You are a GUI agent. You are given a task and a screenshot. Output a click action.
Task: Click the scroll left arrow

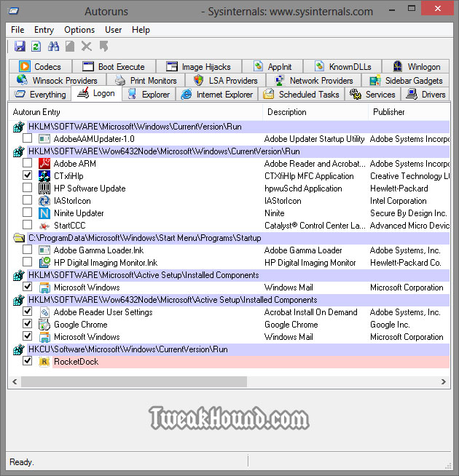tap(15, 381)
